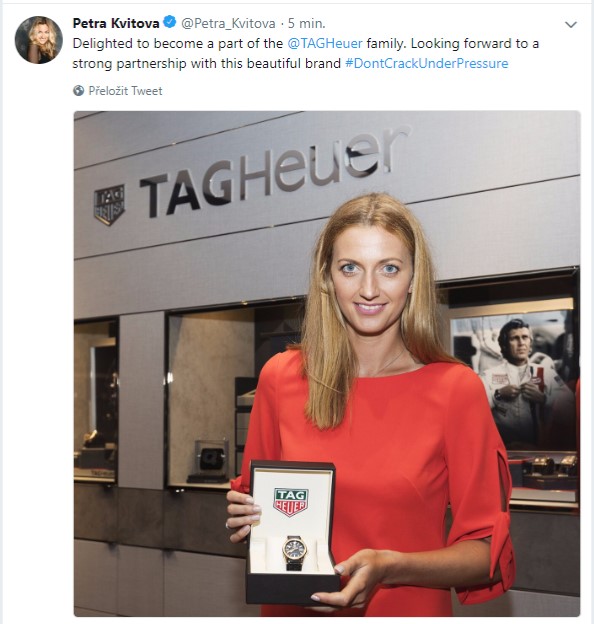Open Petra Kvitova's round profile avatar
This screenshot has height=624, width=594.
click(39, 40)
